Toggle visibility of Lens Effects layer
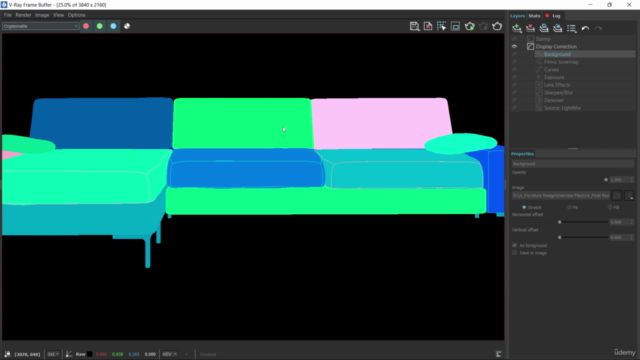This screenshot has height=360, width=640. 514,85
